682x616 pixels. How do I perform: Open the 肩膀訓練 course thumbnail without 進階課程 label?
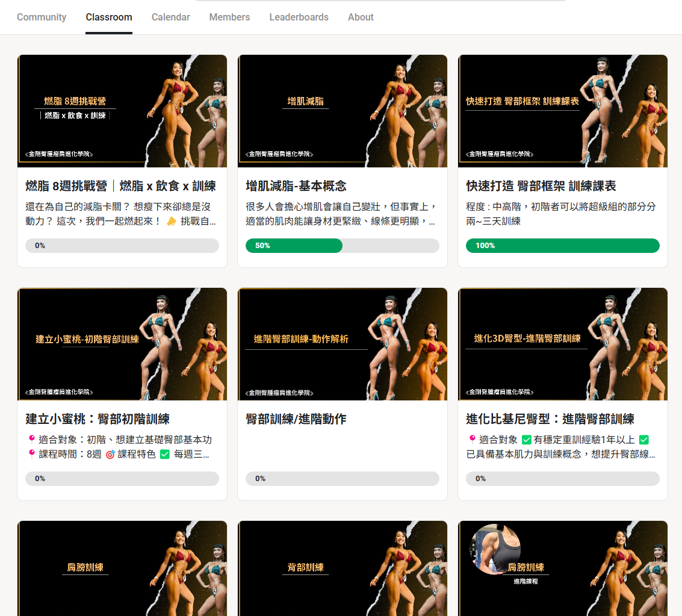point(122,568)
